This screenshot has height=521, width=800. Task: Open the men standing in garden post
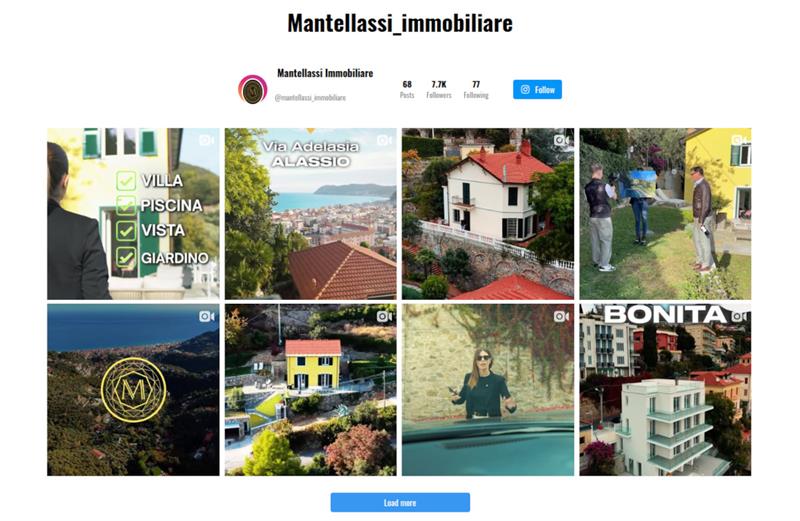[665, 213]
